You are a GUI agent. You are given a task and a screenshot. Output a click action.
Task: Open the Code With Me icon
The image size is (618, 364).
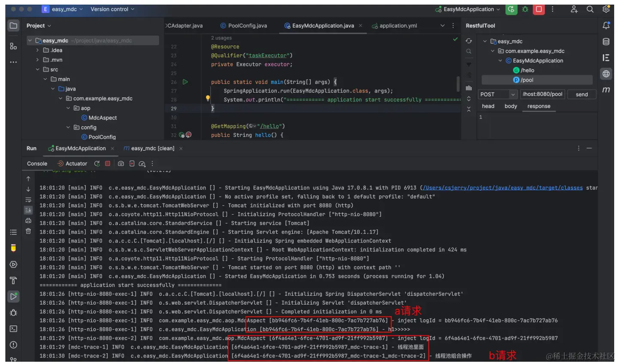(574, 9)
